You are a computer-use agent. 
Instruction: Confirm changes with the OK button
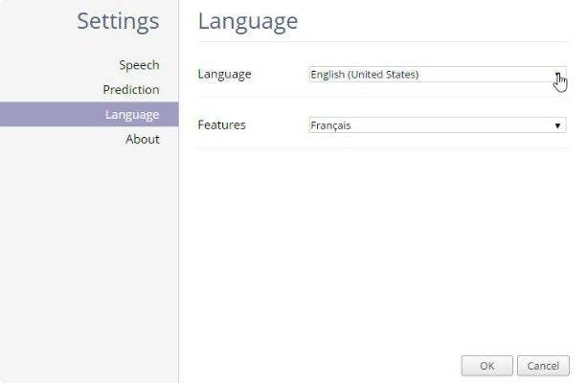pos(487,366)
